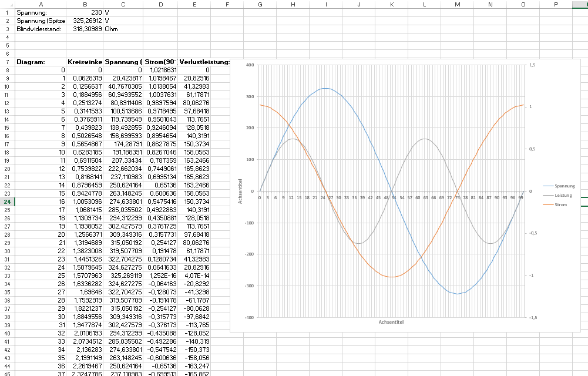Select the cell with value 325,26912

(85, 21)
